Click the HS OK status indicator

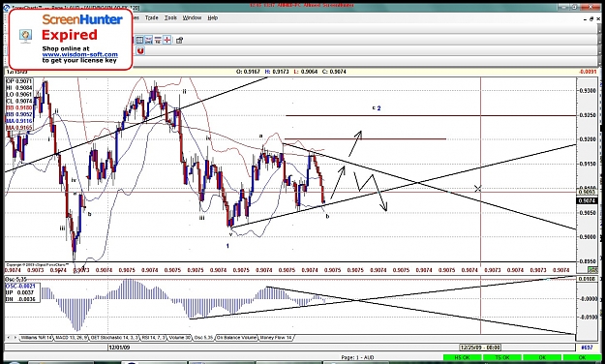coord(463,358)
